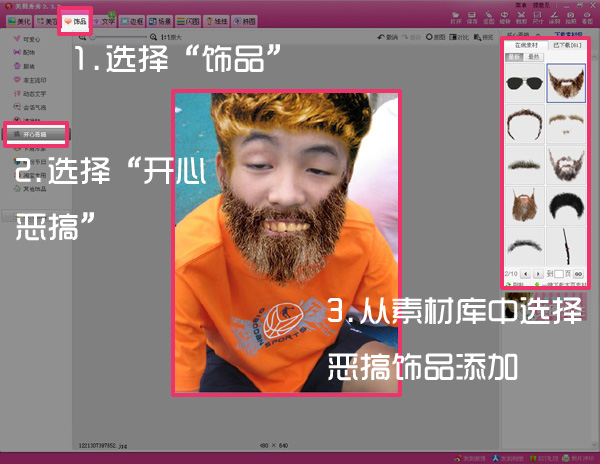The width and height of the screenshot is (600, 464).
Task: Click the 预览 preview icon
Action: (x=483, y=37)
